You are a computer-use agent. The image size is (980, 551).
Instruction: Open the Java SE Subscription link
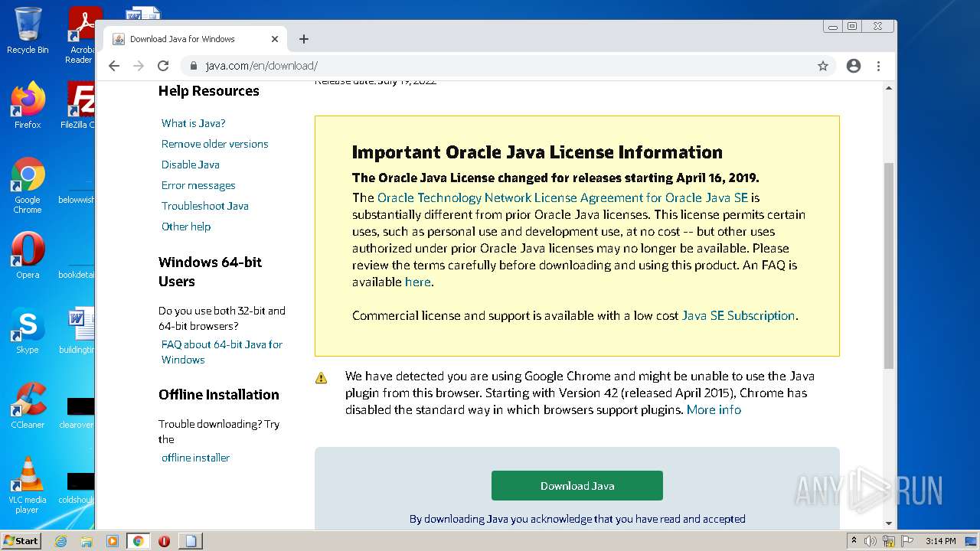pos(738,315)
